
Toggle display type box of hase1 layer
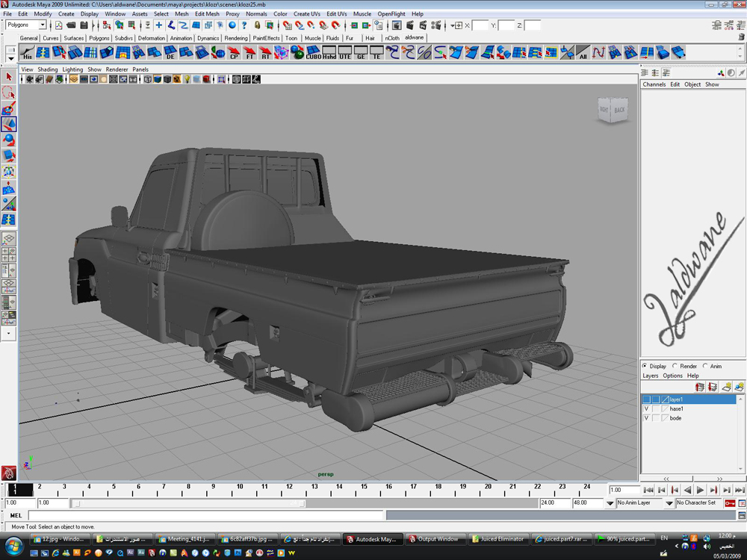tap(656, 408)
